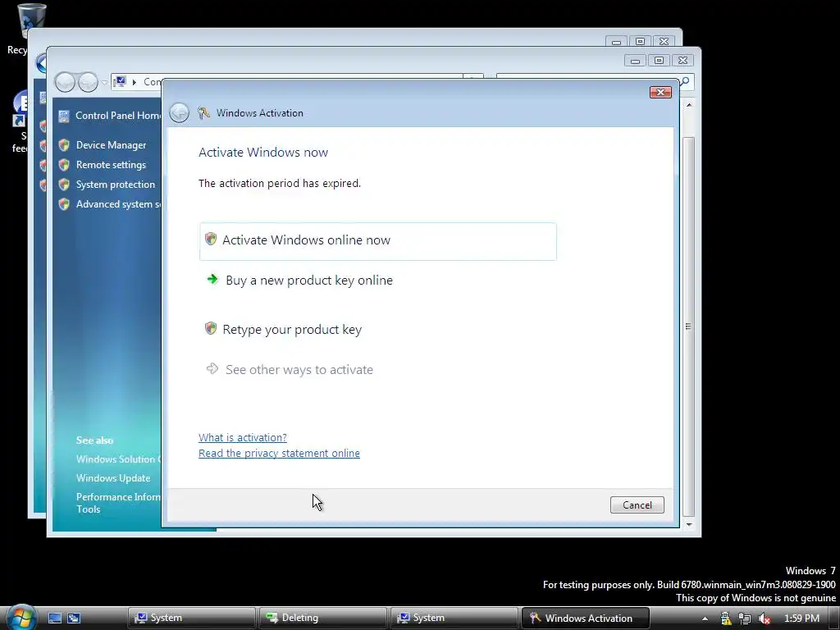Maximize the front System window

tap(659, 61)
